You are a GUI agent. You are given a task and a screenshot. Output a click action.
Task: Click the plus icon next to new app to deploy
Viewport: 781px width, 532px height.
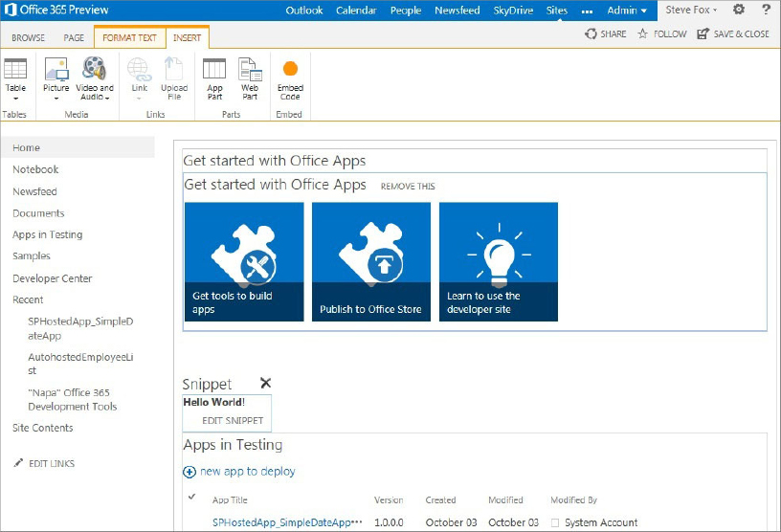tap(190, 472)
